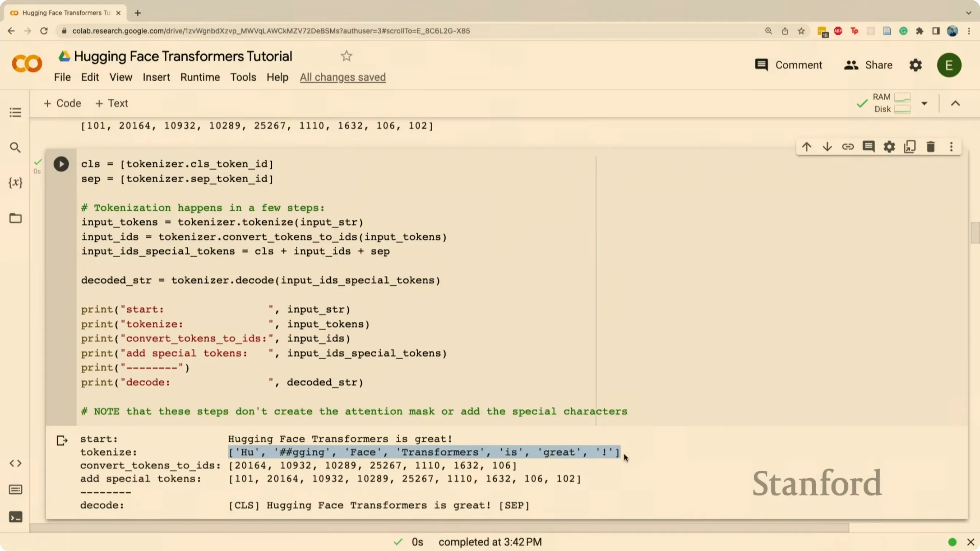Screen dimensions: 980x551
Task: Open the Help menu
Action: coord(277,77)
